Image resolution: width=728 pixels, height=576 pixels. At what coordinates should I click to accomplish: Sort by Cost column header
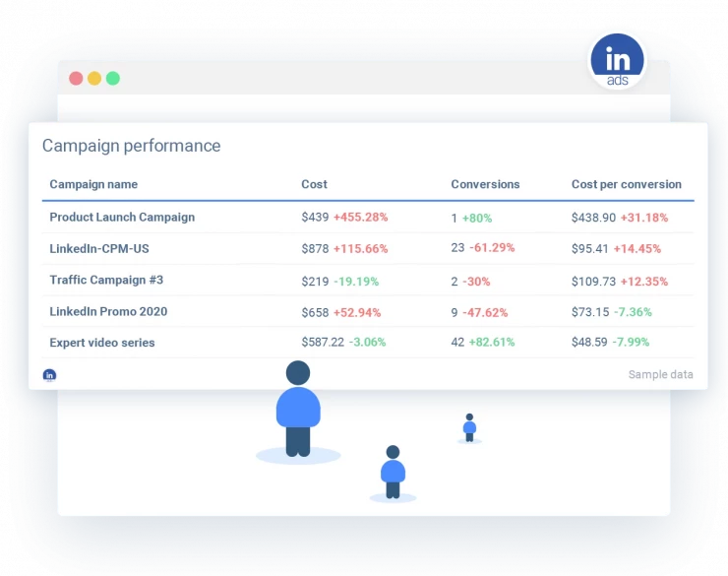[x=315, y=184]
